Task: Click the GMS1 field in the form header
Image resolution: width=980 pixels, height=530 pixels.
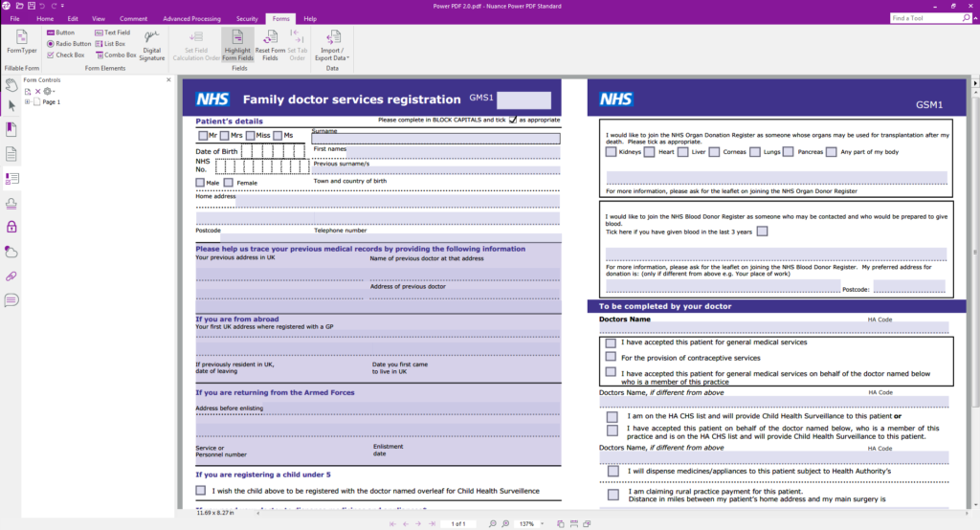Action: click(x=523, y=100)
